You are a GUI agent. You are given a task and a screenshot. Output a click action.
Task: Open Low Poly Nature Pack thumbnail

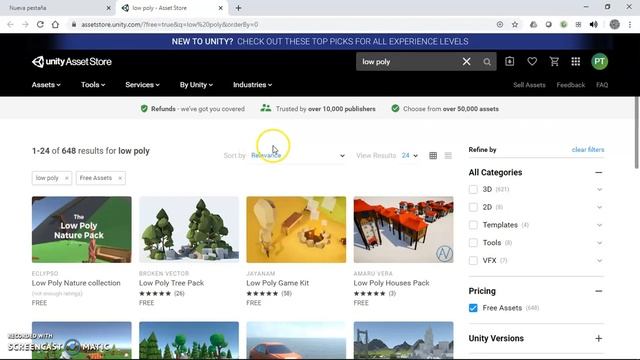point(82,229)
